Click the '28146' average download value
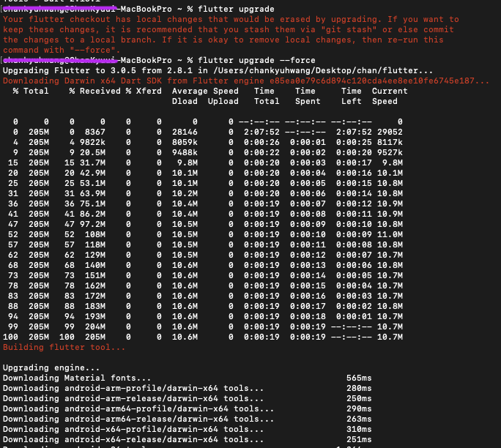 click(x=185, y=132)
